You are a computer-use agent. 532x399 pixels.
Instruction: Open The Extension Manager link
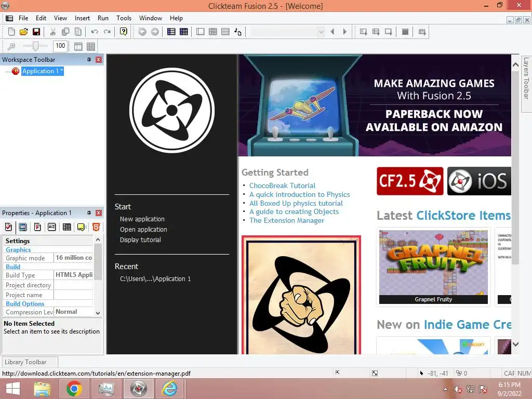(x=287, y=220)
